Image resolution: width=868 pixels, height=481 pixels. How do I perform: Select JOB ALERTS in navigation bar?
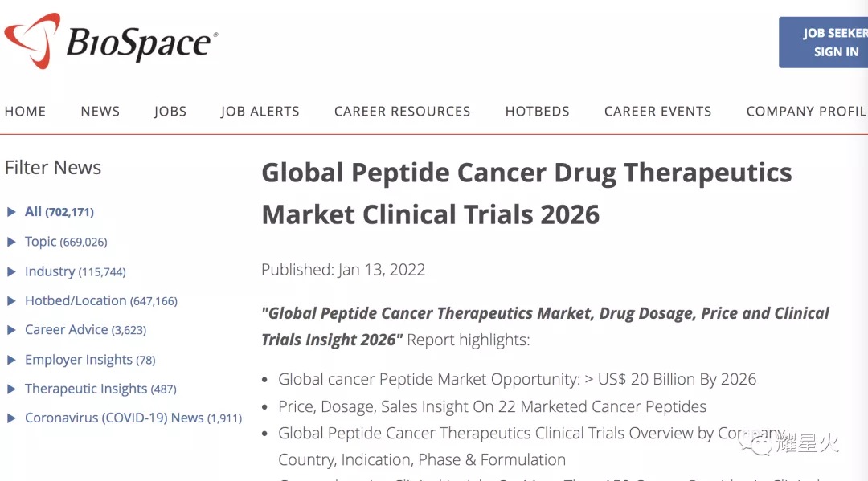(260, 111)
